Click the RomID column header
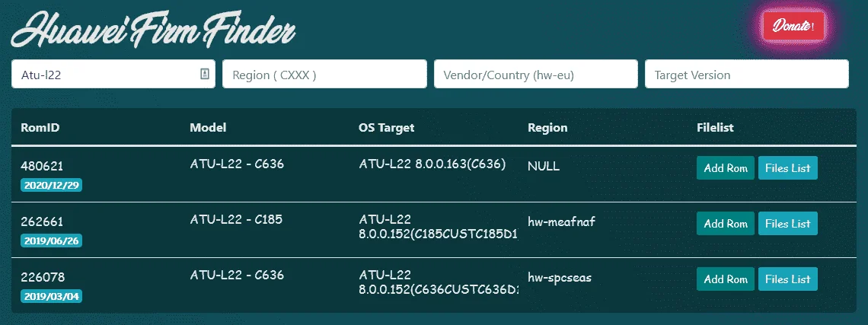The image size is (868, 325). [x=40, y=127]
